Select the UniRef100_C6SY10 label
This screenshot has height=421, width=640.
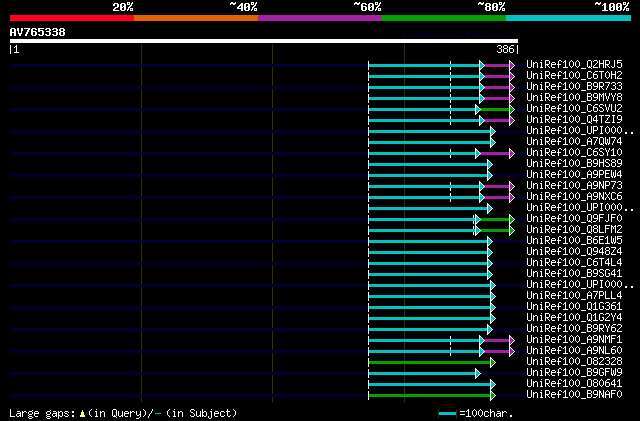(x=574, y=153)
